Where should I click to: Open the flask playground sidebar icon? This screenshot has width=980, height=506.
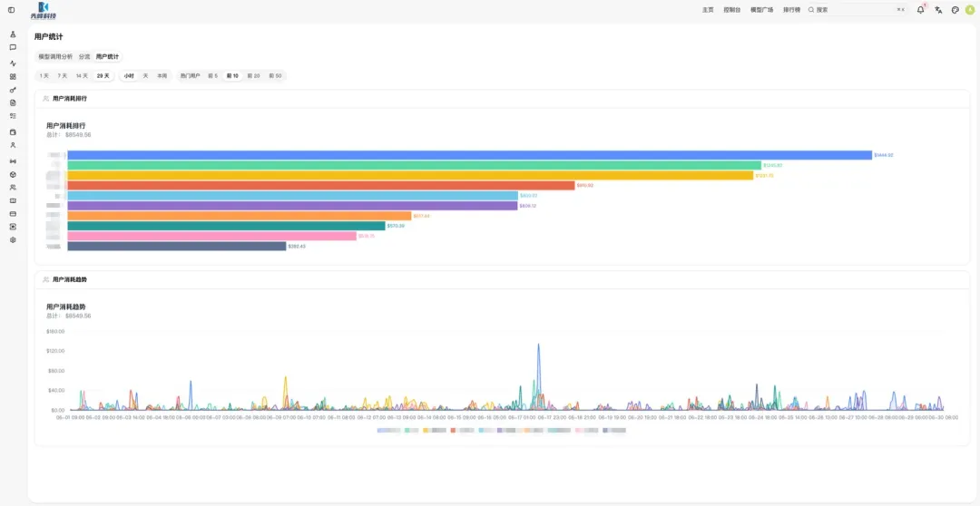pyautogui.click(x=13, y=34)
